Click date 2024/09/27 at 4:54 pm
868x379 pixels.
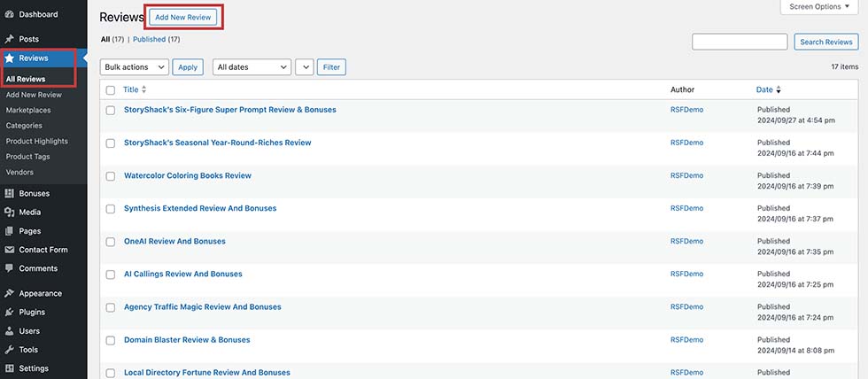pos(796,120)
